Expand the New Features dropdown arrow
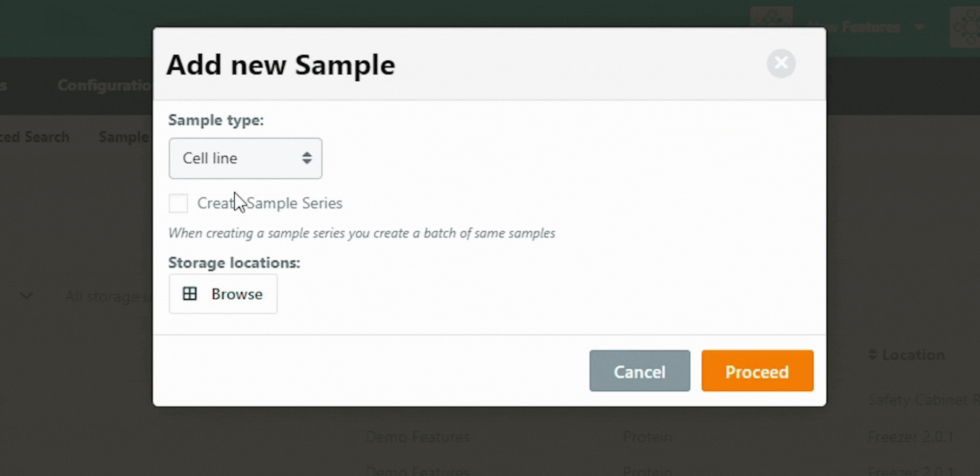The width and height of the screenshot is (980, 476). 920,27
